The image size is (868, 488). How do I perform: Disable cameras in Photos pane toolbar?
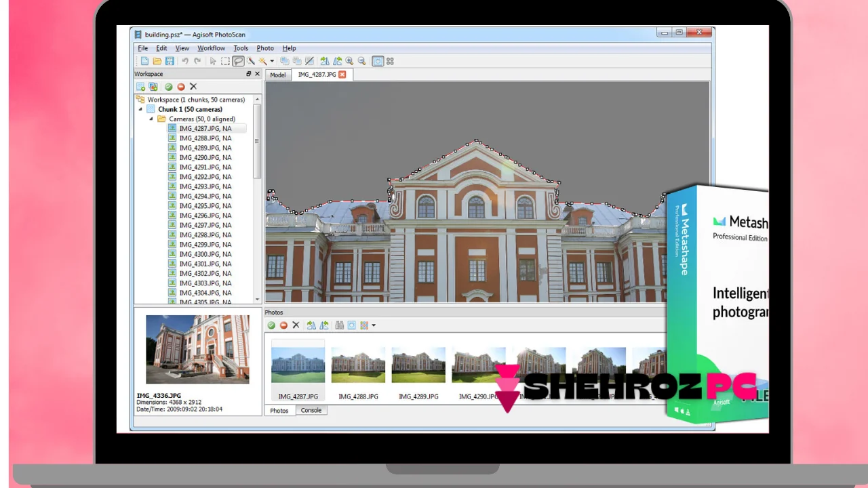283,325
